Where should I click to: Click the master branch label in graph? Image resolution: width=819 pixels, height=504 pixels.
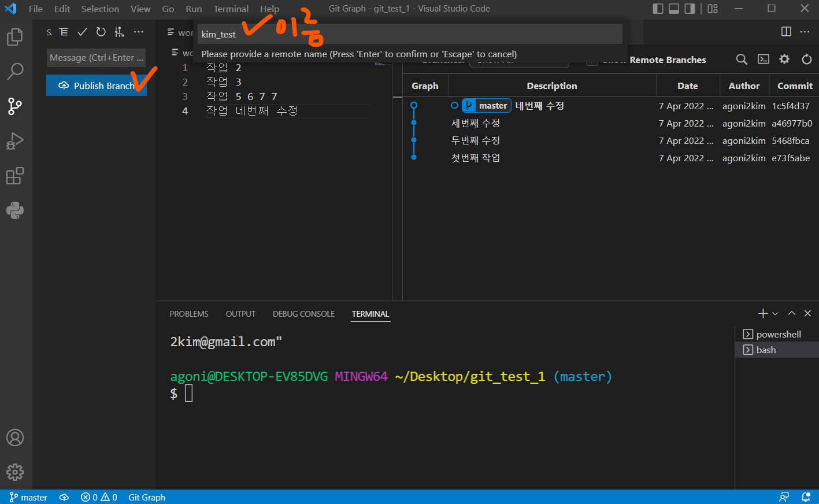click(x=487, y=106)
